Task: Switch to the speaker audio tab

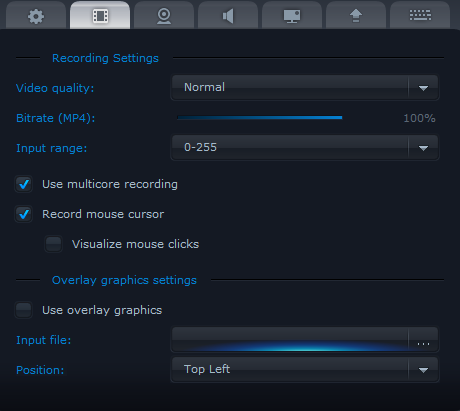Action: [x=228, y=15]
